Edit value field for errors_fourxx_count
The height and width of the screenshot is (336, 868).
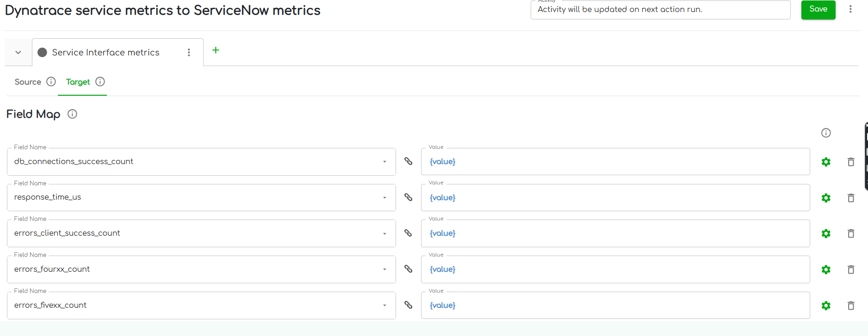(x=615, y=269)
